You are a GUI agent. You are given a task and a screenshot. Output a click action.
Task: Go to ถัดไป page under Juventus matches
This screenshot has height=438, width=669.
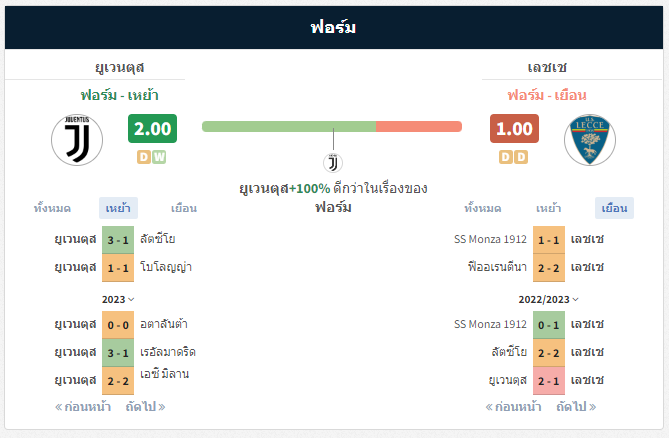click(x=145, y=406)
